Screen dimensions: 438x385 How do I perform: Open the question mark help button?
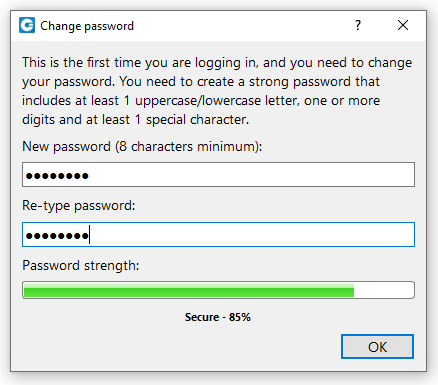[x=358, y=25]
